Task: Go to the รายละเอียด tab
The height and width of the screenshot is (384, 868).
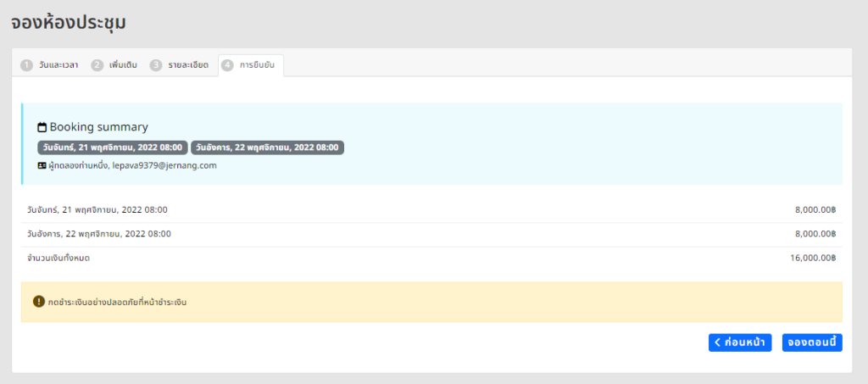Action: 187,65
